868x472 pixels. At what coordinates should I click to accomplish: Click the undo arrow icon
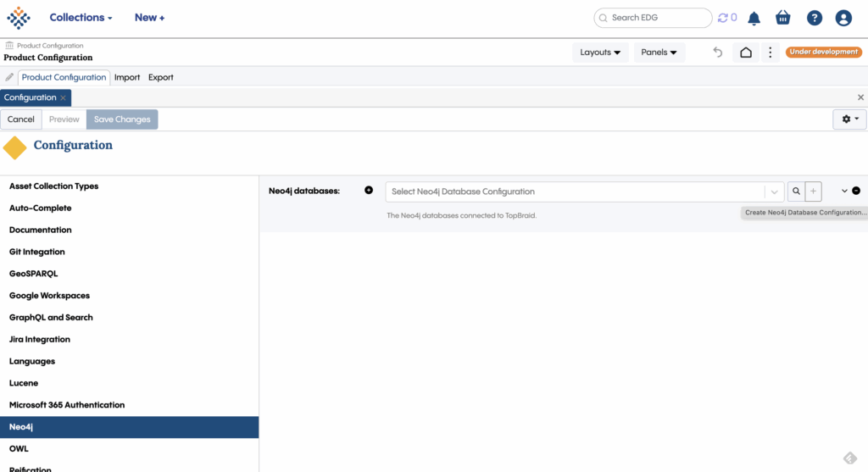coord(717,53)
